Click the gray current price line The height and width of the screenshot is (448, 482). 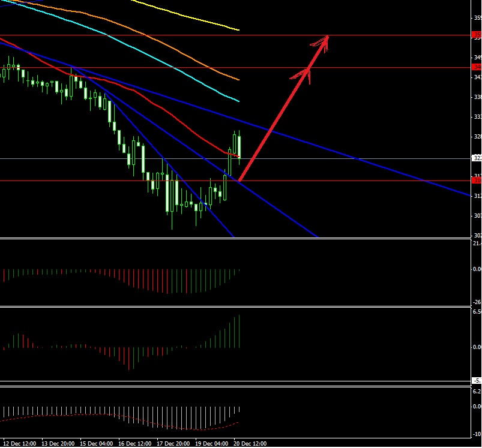[360, 159]
